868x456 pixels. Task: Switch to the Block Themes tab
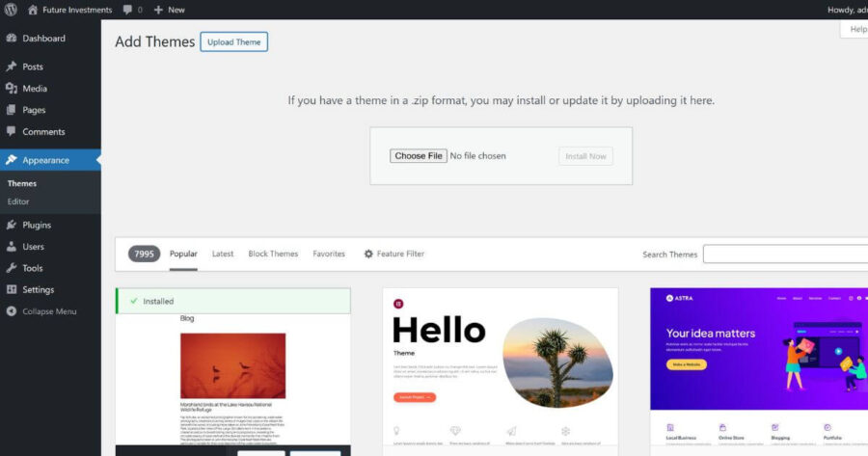[273, 254]
